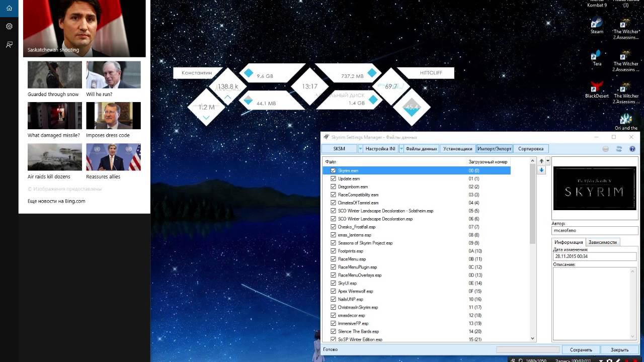The image size is (644, 362).
Task: Click the Skyrim logo preview image
Action: click(595, 189)
